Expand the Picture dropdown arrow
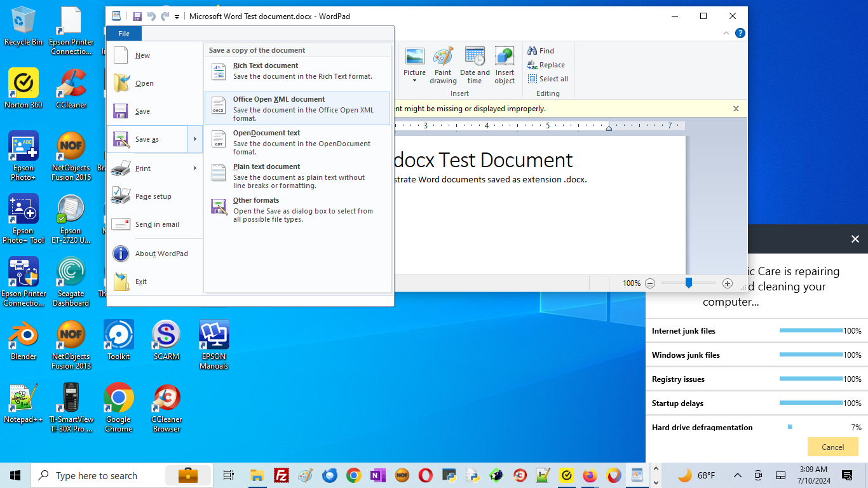868x488 pixels. (x=414, y=81)
